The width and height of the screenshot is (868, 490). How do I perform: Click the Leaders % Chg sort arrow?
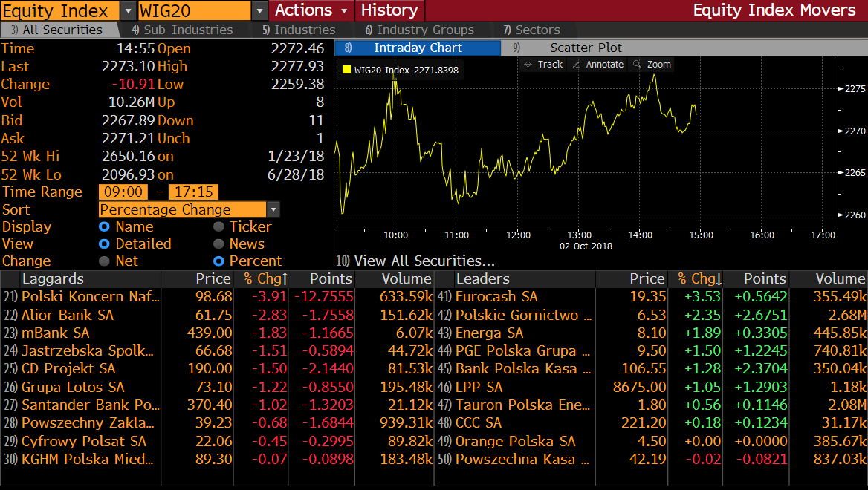(718, 279)
